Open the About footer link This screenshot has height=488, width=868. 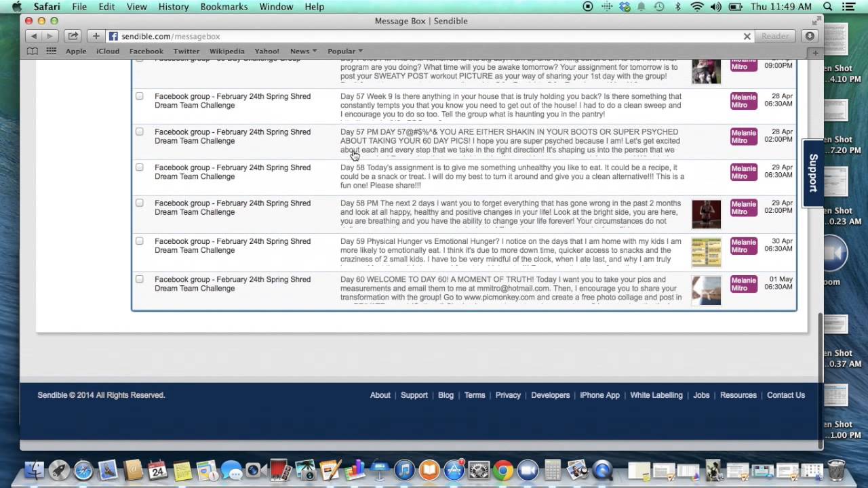tap(380, 395)
